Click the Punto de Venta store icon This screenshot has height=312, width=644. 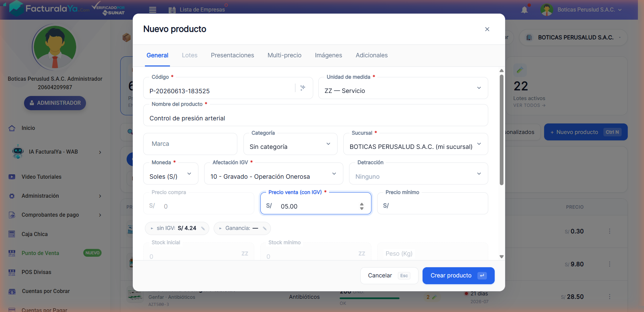click(x=12, y=253)
